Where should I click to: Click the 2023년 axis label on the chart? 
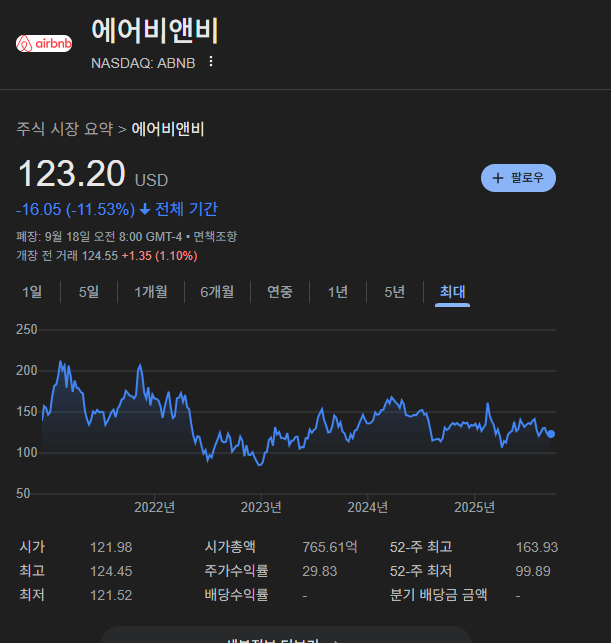coord(261,507)
